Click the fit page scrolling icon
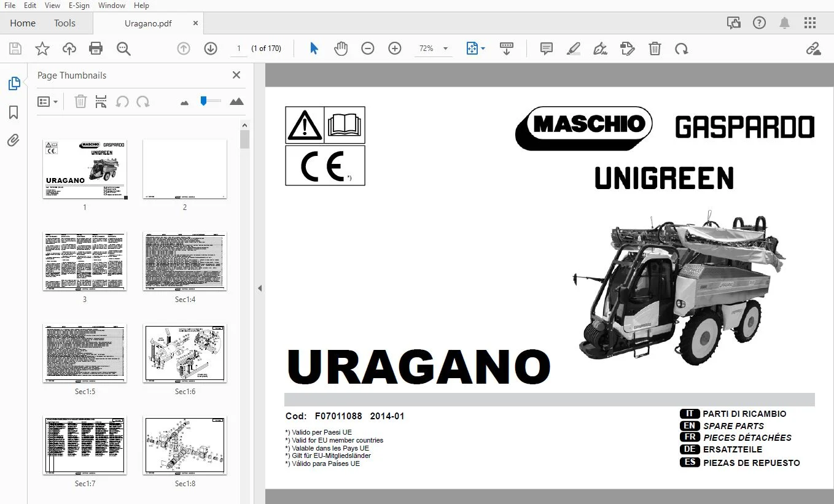The image size is (834, 504). pyautogui.click(x=472, y=48)
